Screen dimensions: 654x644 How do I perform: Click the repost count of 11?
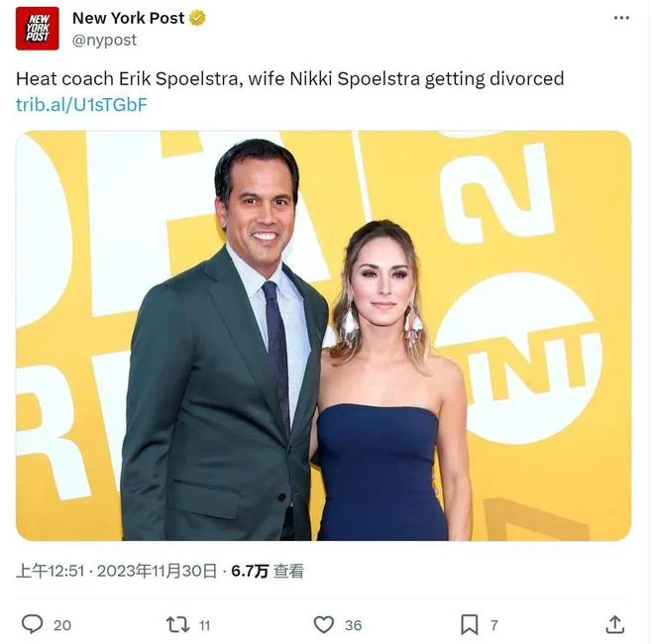(204, 625)
